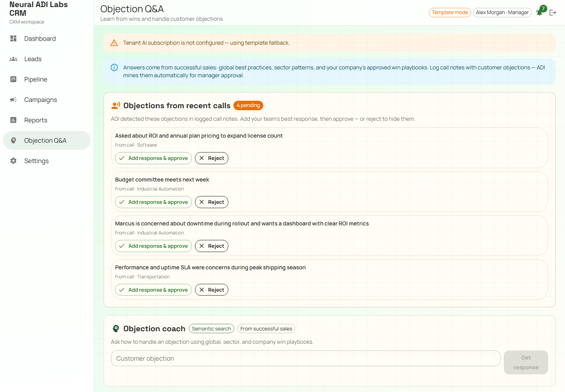Reject the ROI and annual plan pricing objection
This screenshot has width=565, height=392.
(211, 158)
